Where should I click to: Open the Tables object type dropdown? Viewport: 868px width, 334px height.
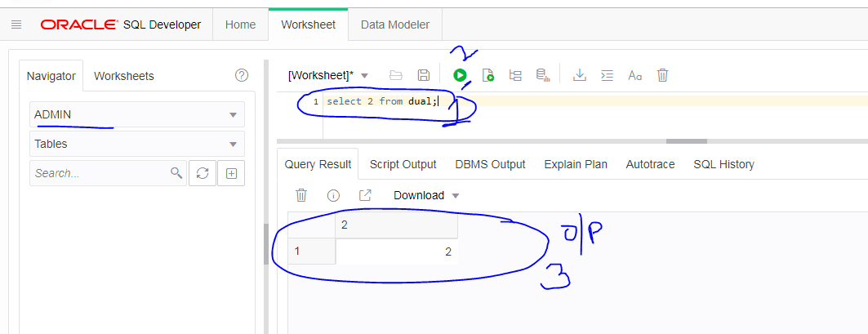(136, 144)
